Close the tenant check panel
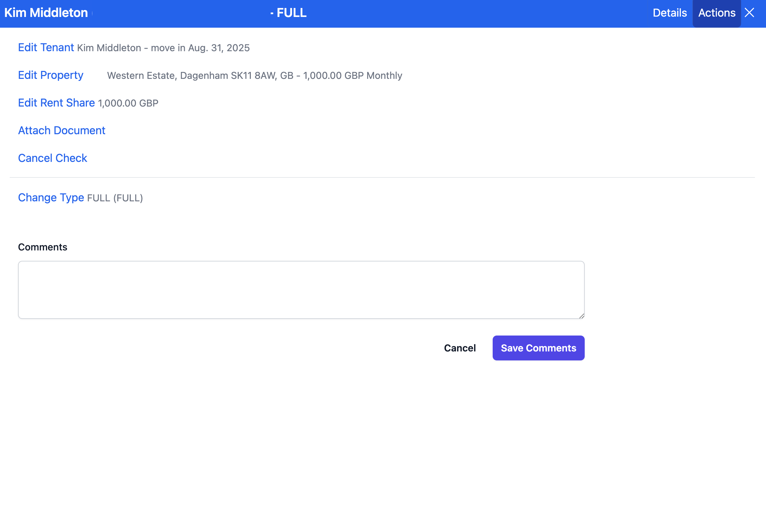The image size is (766, 532). pyautogui.click(x=749, y=13)
